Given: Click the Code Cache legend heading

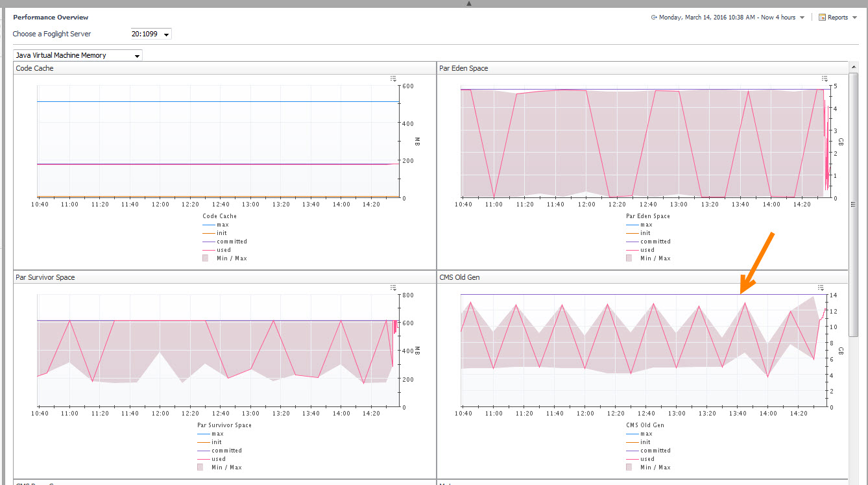Looking at the screenshot, I should pos(220,216).
